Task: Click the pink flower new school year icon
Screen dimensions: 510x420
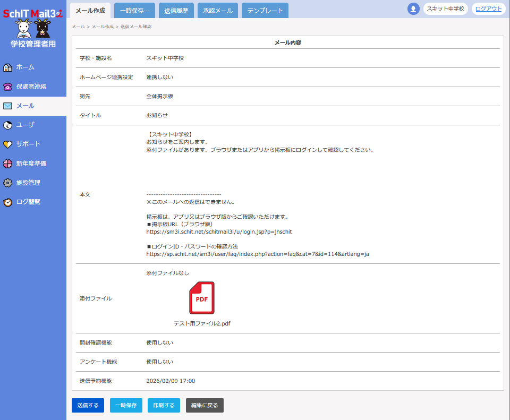Action: coord(7,164)
